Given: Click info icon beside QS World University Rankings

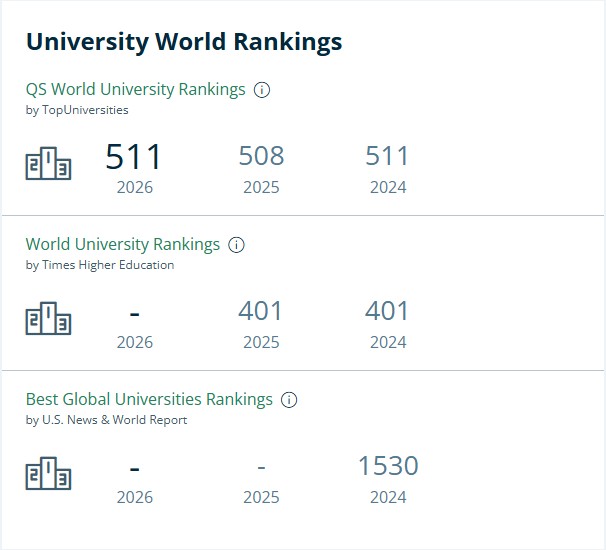Looking at the screenshot, I should tap(262, 90).
